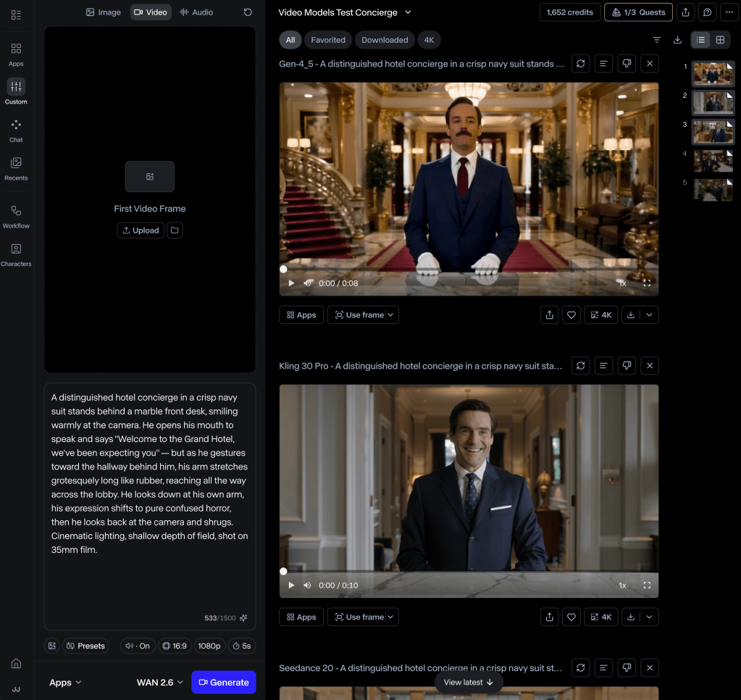The height and width of the screenshot is (700, 741).
Task: Open the Use frame dropdown under Gen-4_5
Action: 391,315
